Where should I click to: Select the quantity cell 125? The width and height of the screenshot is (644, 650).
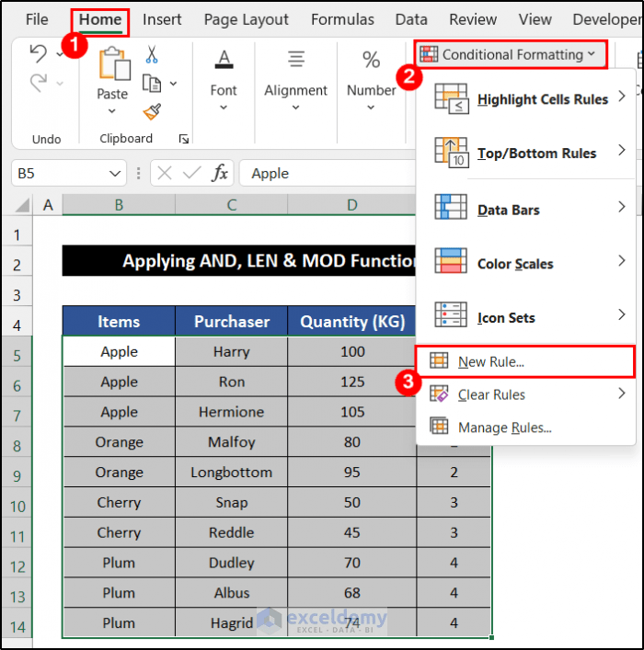(352, 382)
